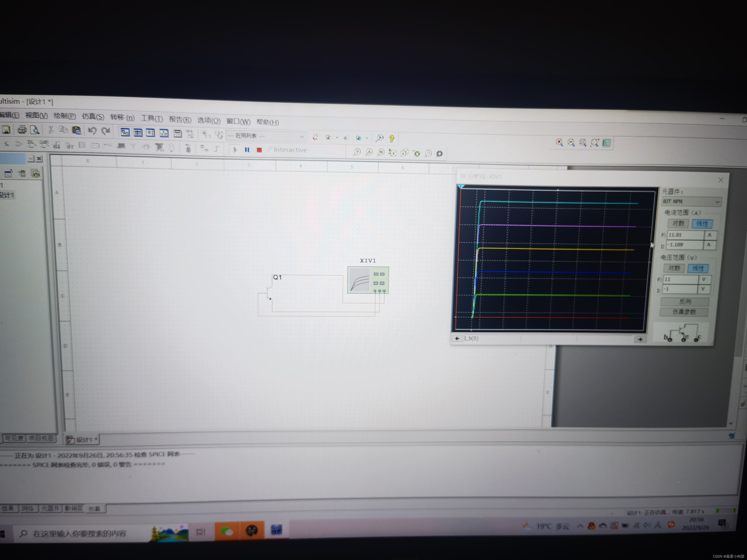This screenshot has width=747, height=560.
Task: Toggle the Spreadsheet View icon
Action: pos(138,133)
